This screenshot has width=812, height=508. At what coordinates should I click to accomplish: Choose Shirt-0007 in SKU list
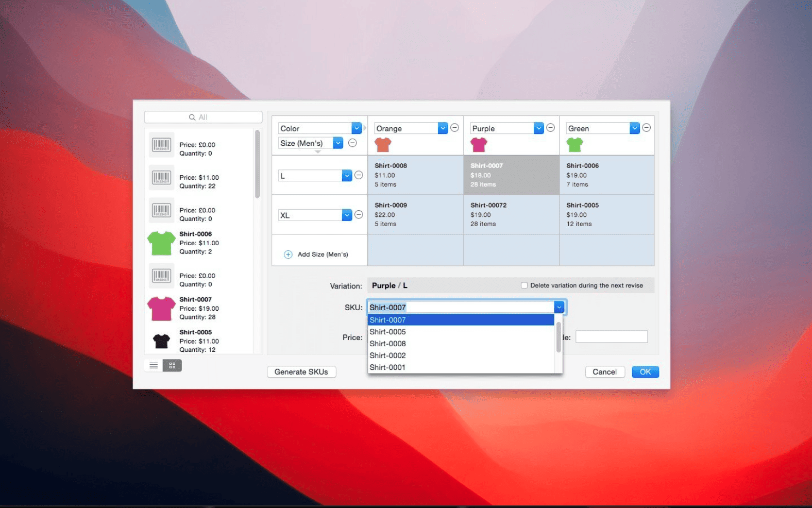pyautogui.click(x=461, y=320)
